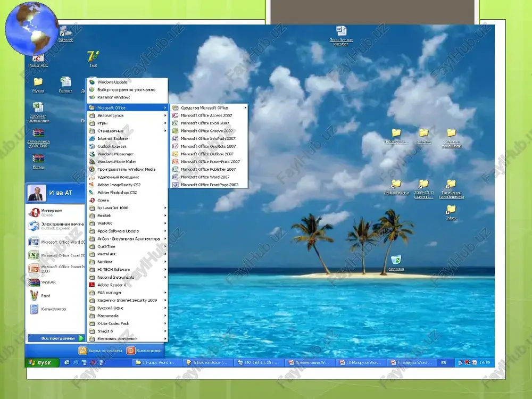Viewport: 532px width, 399px height.
Task: Open Opera Интернет pinned item
Action: [x=55, y=213]
